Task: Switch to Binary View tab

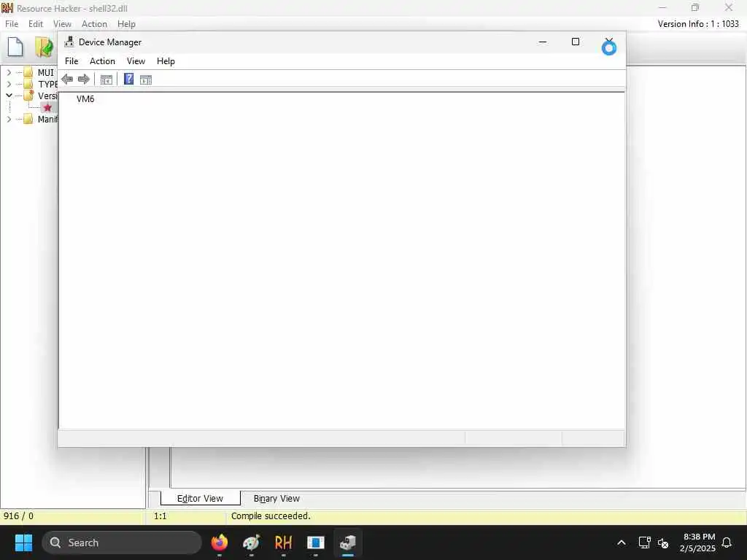Action: (x=276, y=498)
